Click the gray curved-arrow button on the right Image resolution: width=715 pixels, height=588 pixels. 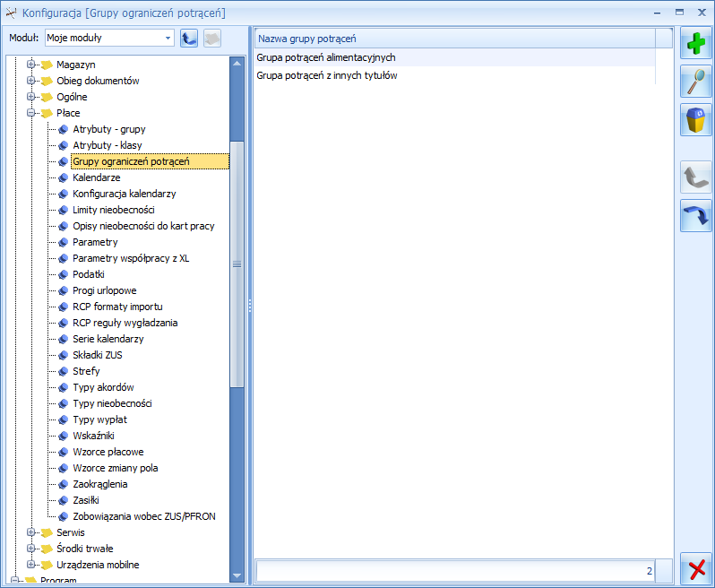coord(696,177)
